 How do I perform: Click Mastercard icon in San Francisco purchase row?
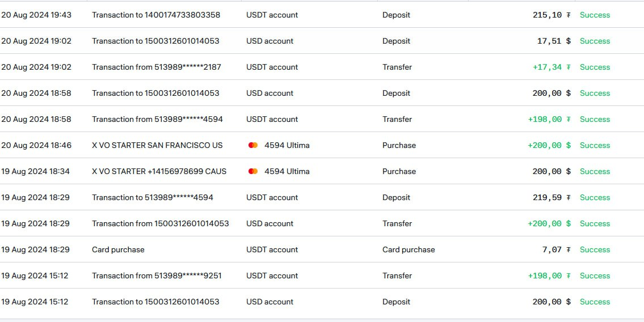(253, 145)
